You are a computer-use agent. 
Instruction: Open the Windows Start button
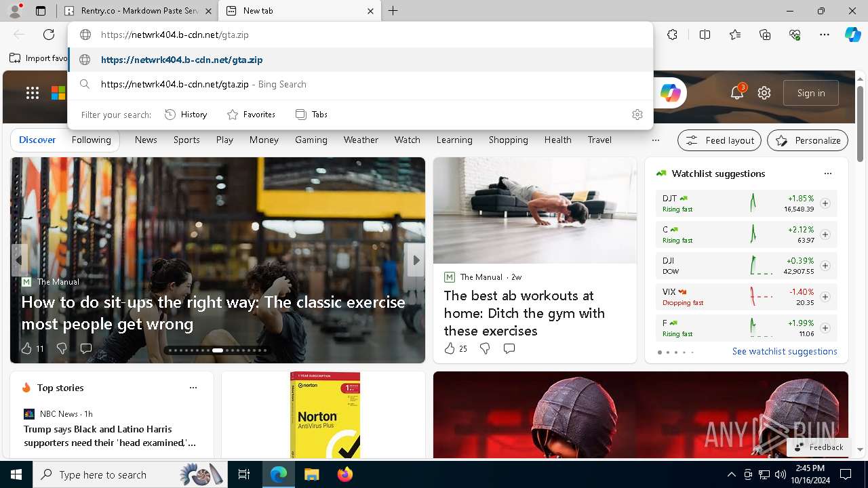(x=16, y=474)
